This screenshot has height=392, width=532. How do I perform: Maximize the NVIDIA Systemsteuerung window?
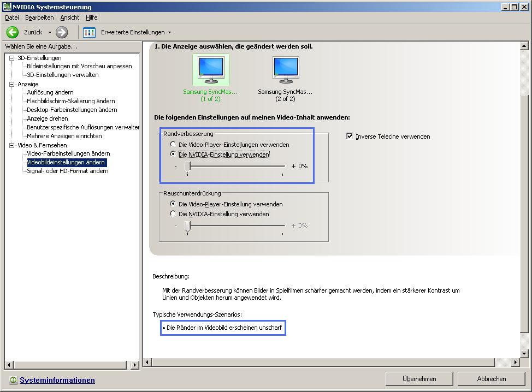515,7
